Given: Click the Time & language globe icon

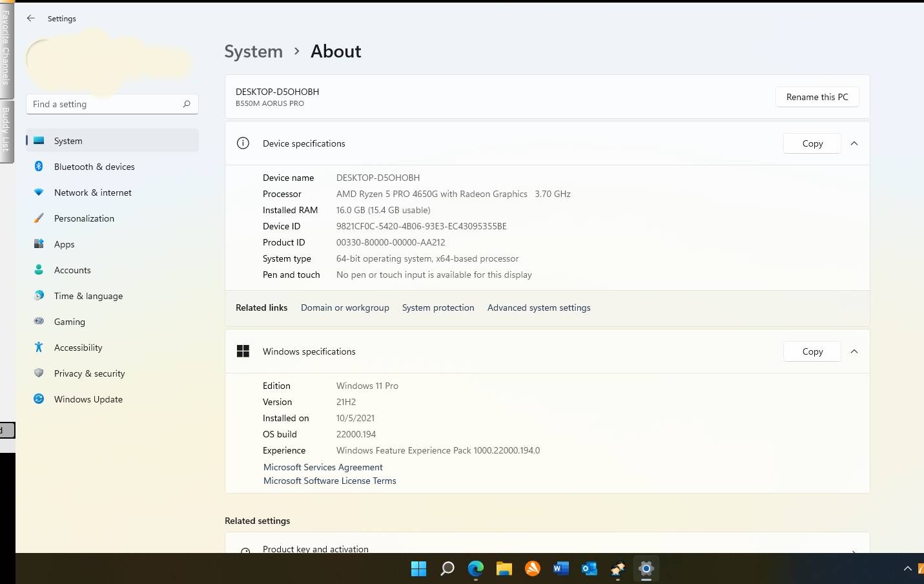Looking at the screenshot, I should pyautogui.click(x=39, y=295).
